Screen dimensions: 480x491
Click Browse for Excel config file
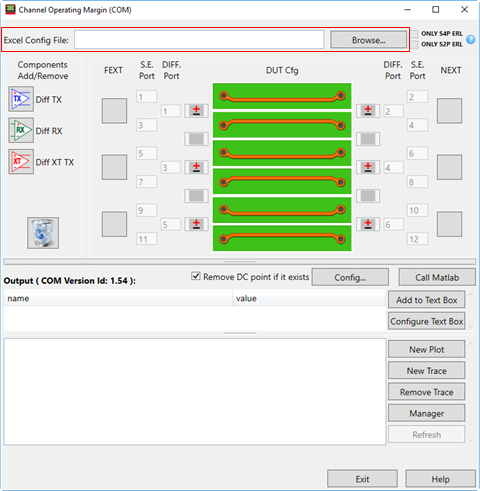click(x=368, y=40)
